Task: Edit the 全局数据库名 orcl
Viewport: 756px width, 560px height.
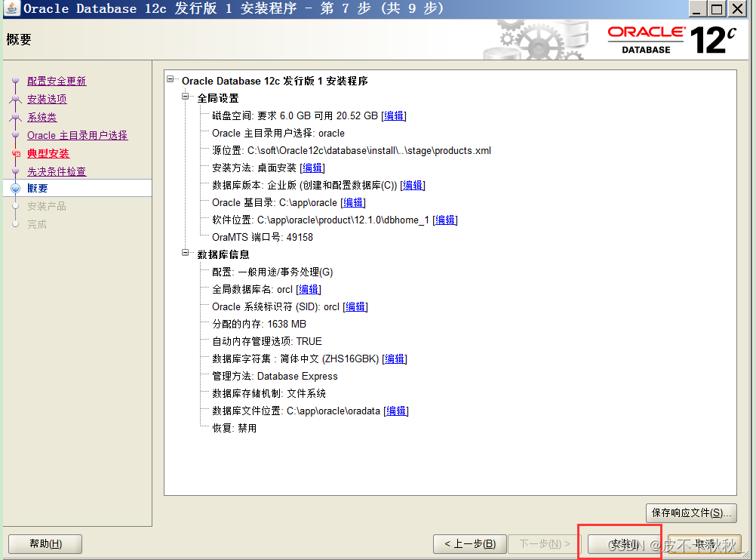Action: [309, 289]
